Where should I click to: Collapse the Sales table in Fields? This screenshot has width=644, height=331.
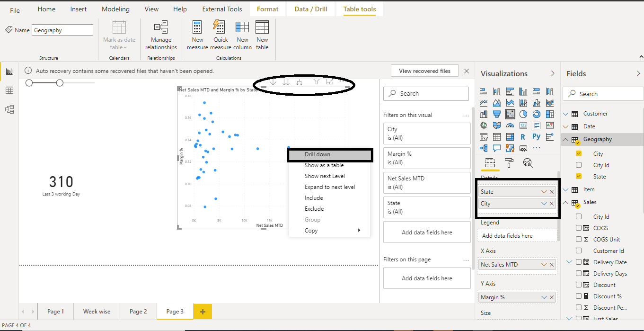tap(566, 202)
